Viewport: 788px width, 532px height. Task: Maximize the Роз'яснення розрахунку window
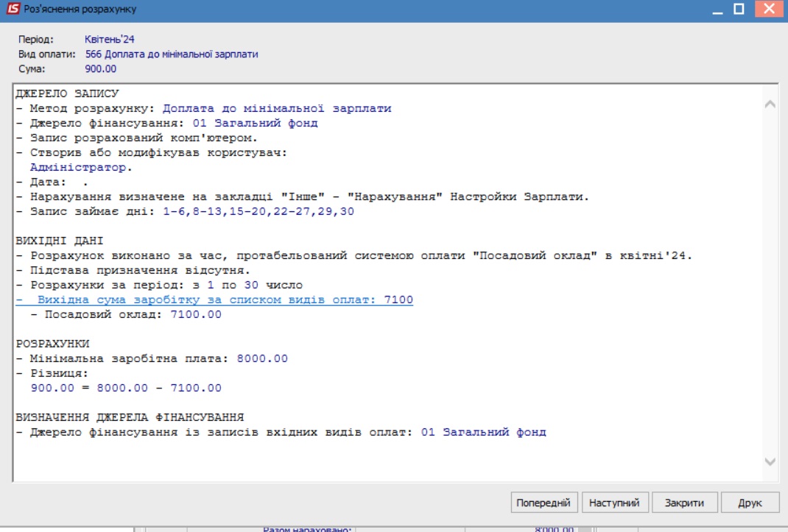(x=739, y=9)
